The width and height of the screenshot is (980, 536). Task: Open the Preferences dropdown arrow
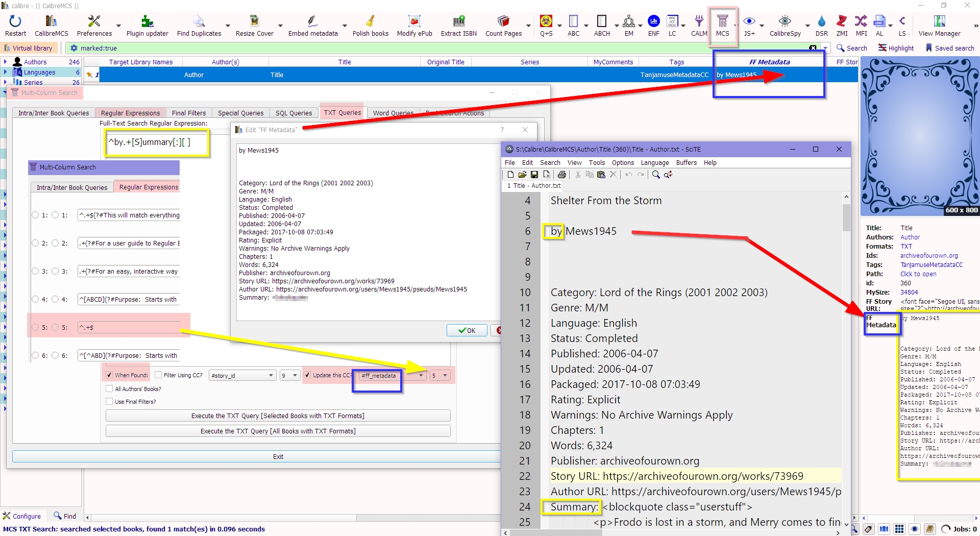pyautogui.click(x=118, y=26)
